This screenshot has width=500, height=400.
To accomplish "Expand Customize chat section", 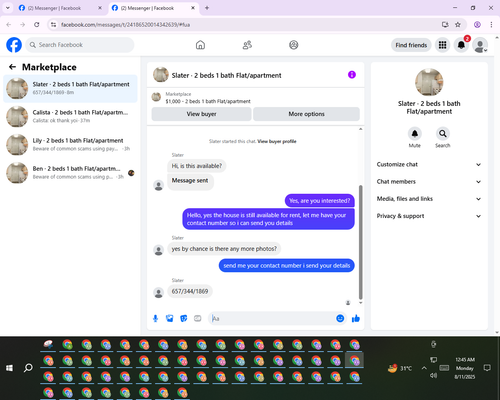I will tap(429, 164).
